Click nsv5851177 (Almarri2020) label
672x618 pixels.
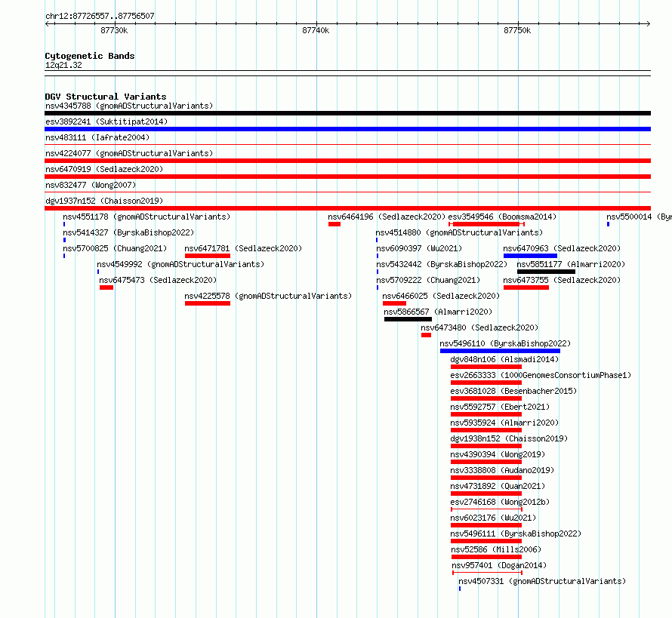click(571, 264)
